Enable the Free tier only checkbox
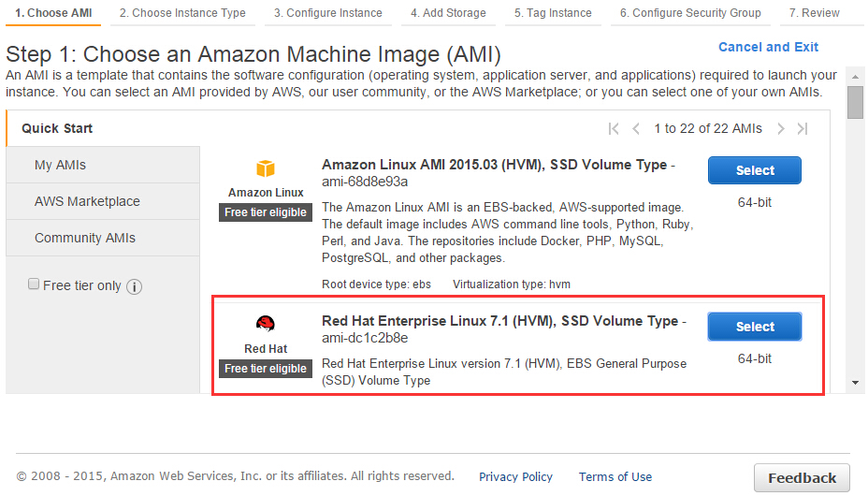 point(34,284)
